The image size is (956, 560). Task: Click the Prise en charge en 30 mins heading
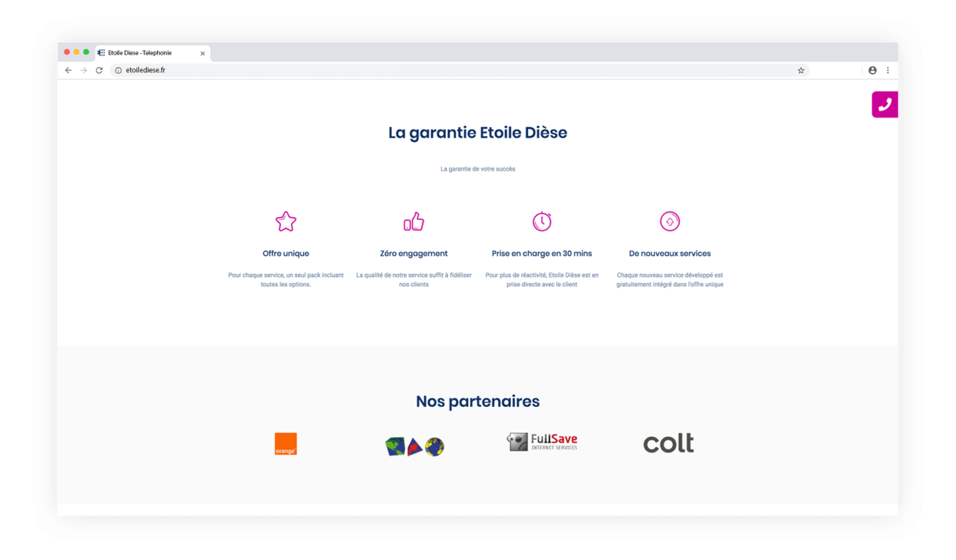coord(542,253)
